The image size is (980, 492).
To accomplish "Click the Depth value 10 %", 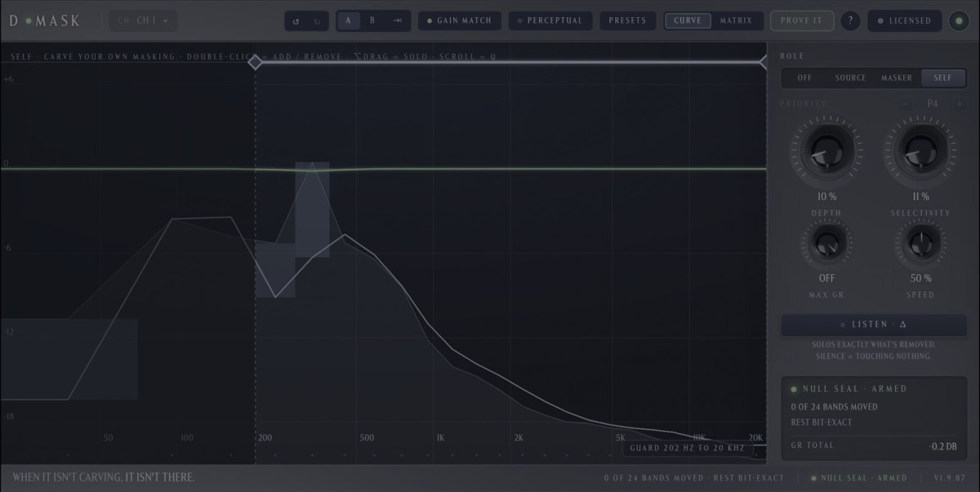I will click(x=826, y=197).
